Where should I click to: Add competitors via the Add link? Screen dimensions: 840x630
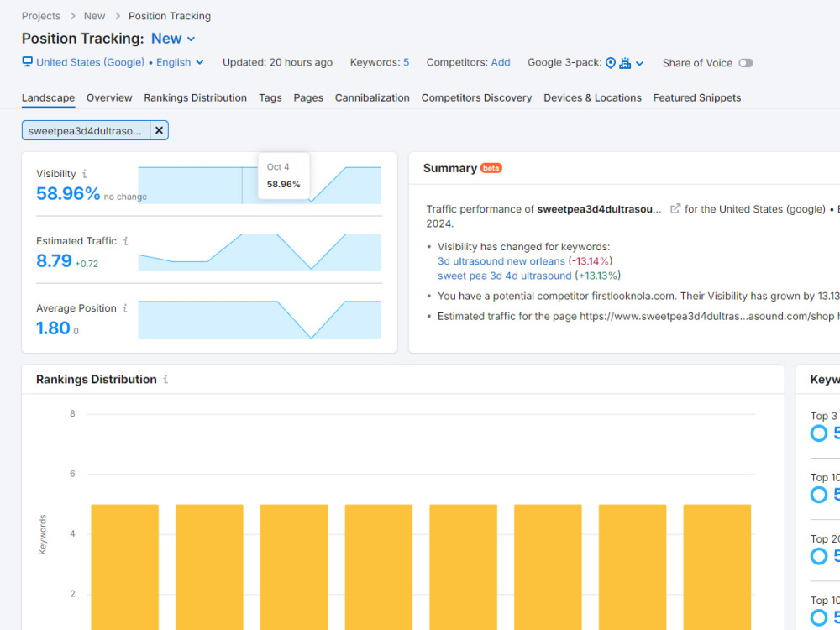[x=501, y=63]
